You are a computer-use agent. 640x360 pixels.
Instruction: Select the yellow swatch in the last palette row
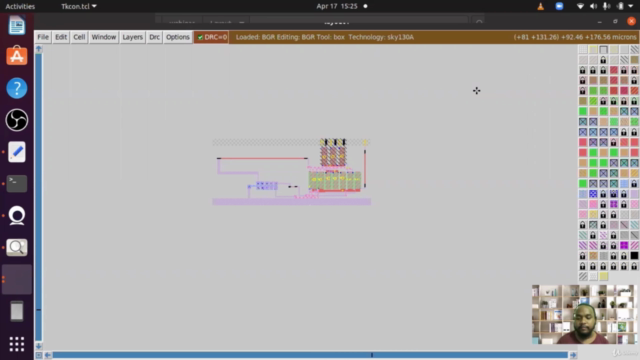tap(603, 276)
